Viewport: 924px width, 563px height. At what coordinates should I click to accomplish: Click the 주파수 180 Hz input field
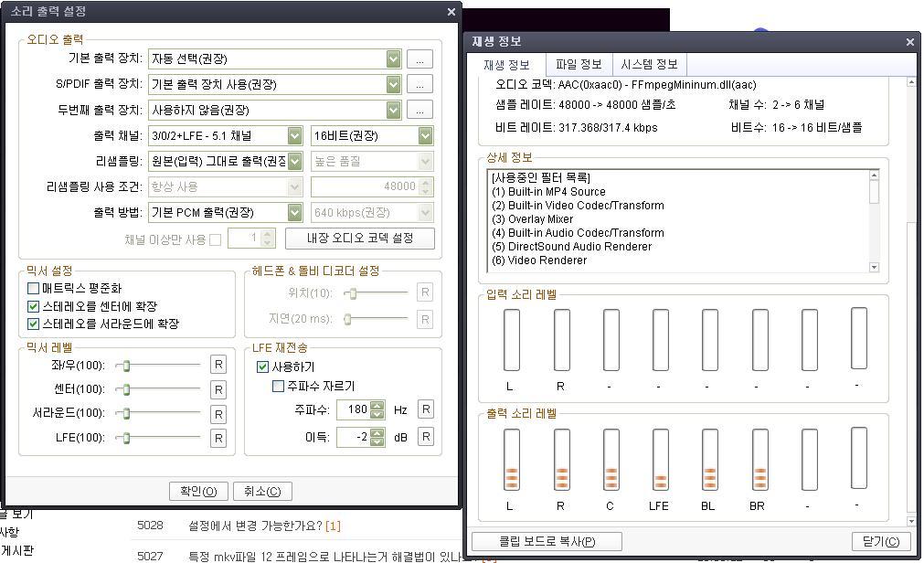click(354, 409)
